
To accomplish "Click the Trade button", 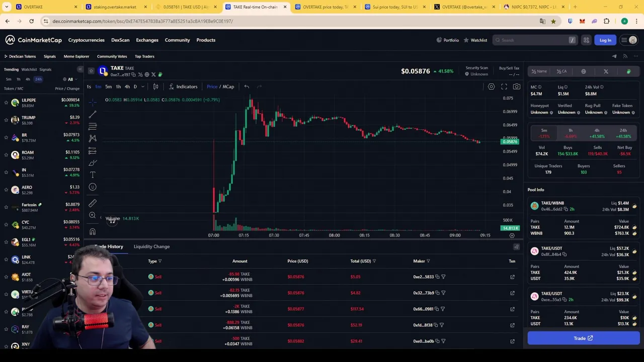I will (x=584, y=338).
